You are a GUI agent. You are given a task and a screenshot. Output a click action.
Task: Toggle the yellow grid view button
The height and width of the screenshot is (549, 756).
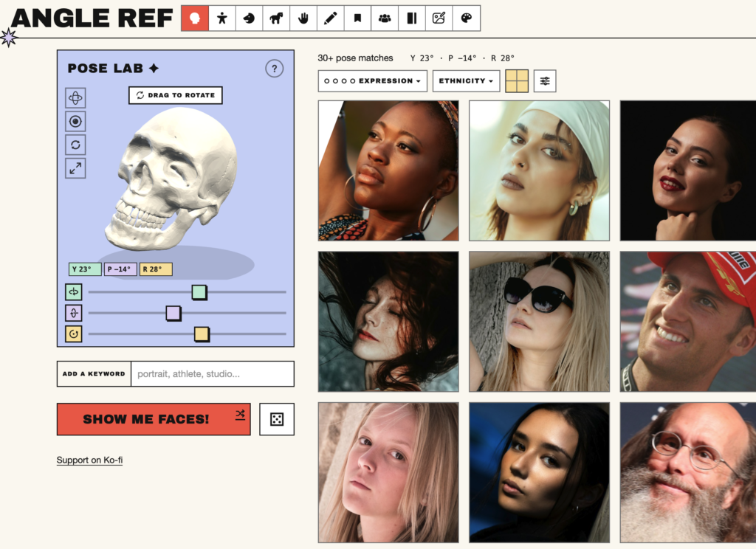[517, 81]
